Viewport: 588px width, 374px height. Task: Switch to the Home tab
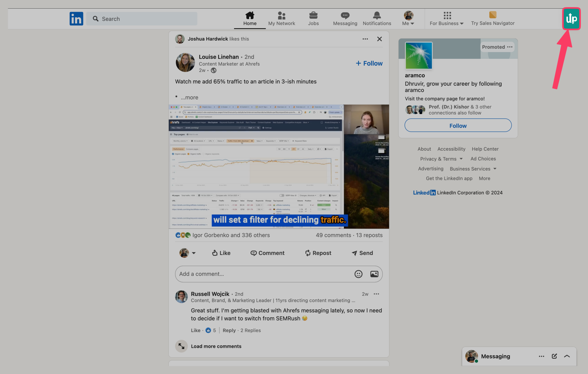pos(249,18)
